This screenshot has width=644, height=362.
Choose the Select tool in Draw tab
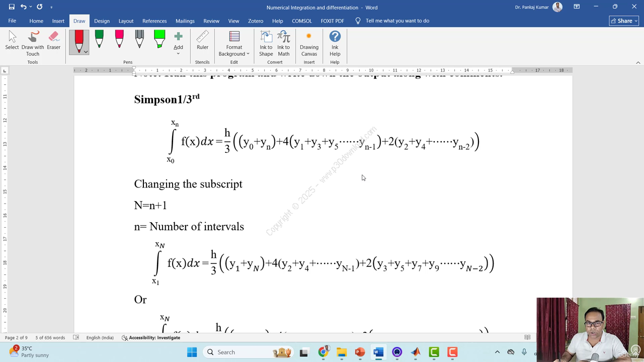pos(12,40)
